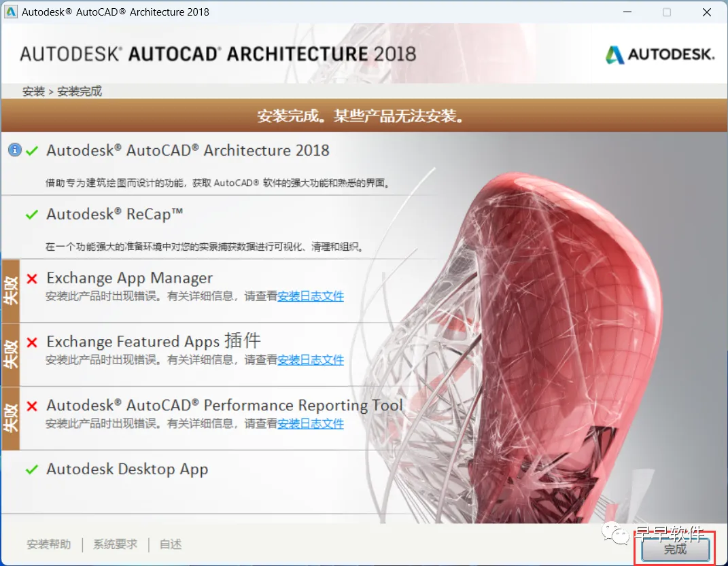Select the Autodesk Desktop App title

click(x=127, y=469)
